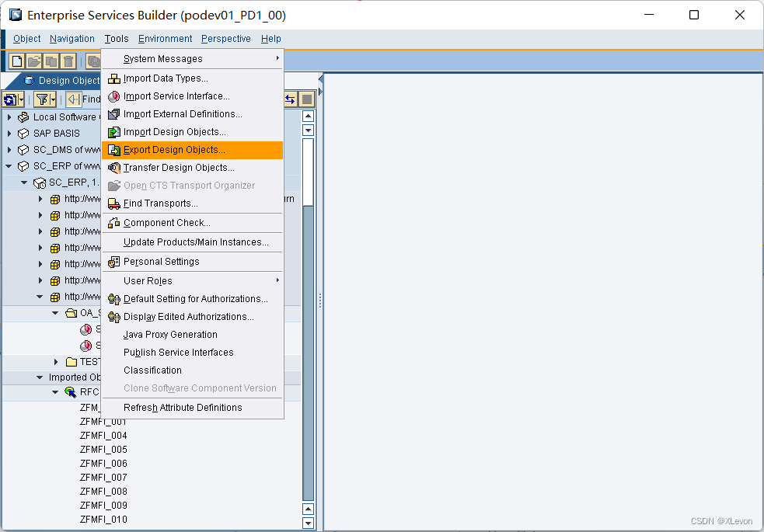Viewport: 764px width, 532px height.
Task: Collapse the OA_ folder node
Action: (55, 313)
